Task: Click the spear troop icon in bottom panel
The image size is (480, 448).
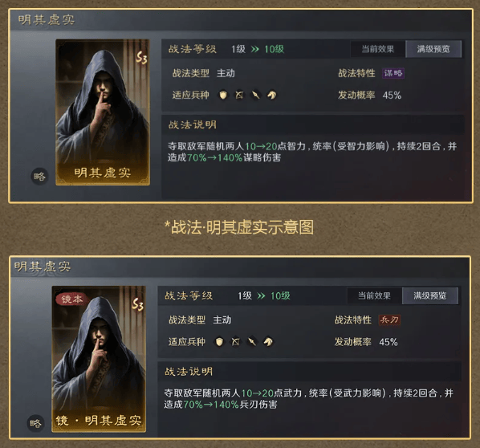Action: tap(252, 342)
